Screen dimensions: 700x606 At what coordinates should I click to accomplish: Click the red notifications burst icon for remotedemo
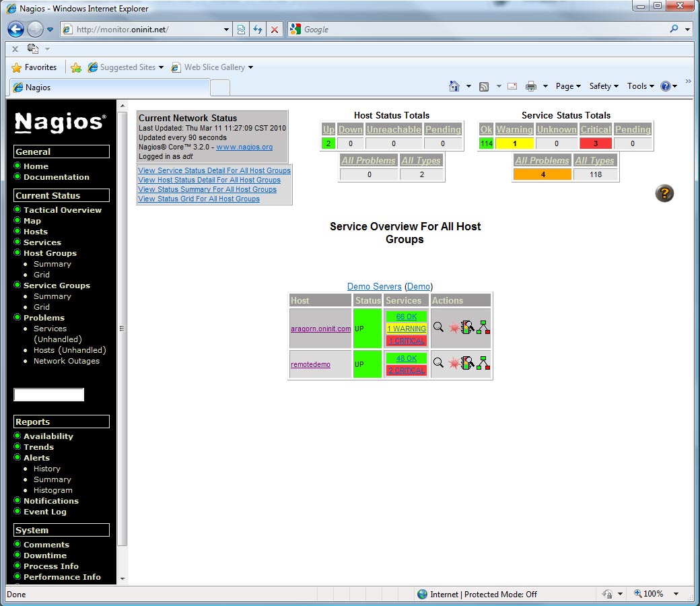coord(454,364)
